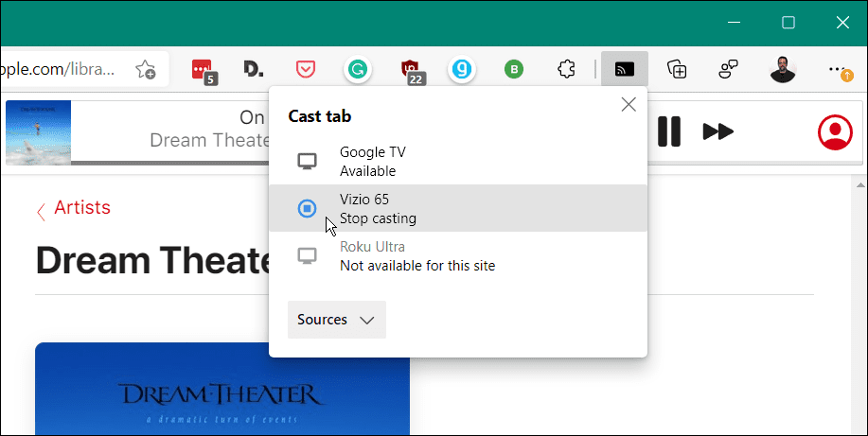Click the playback progress bar
This screenshot has width=868, height=436.
coord(170,163)
